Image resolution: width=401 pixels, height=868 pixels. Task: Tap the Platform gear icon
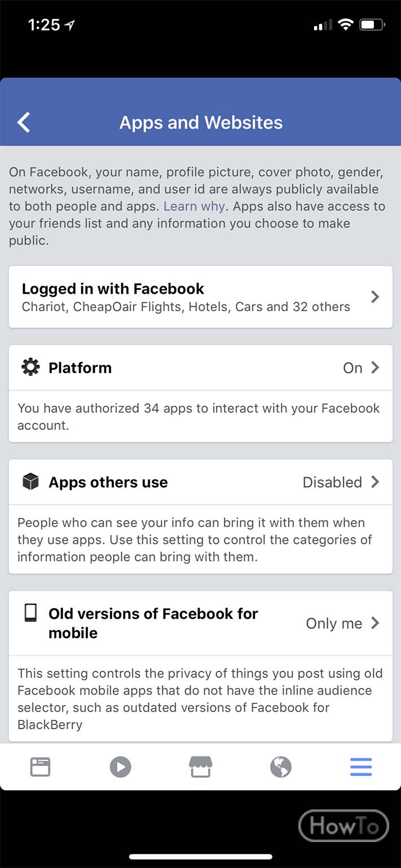30,367
